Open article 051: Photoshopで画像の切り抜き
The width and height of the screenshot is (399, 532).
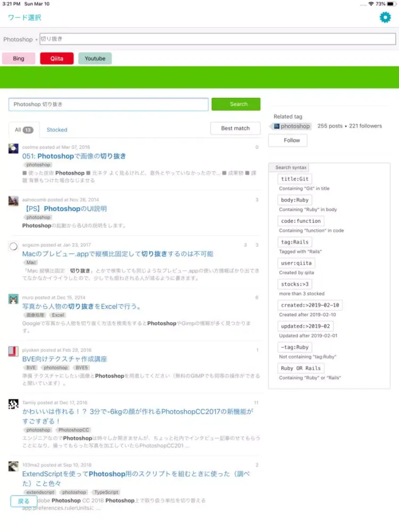click(x=74, y=156)
